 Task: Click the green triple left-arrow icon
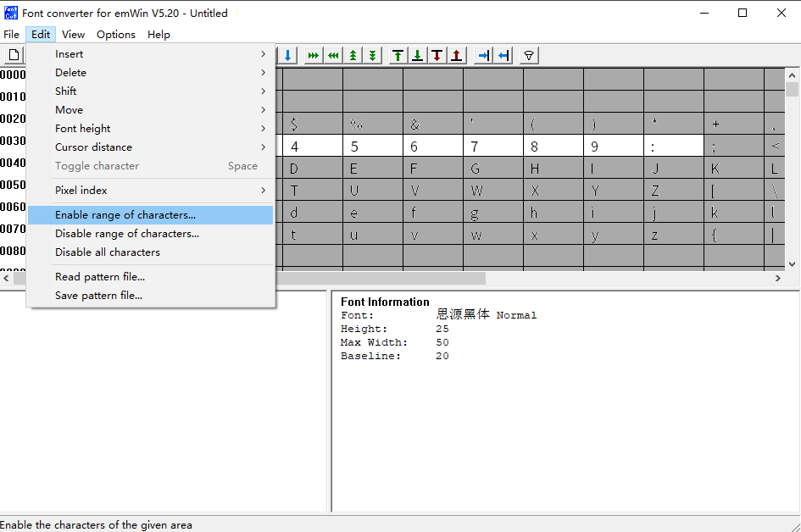pyautogui.click(x=333, y=56)
